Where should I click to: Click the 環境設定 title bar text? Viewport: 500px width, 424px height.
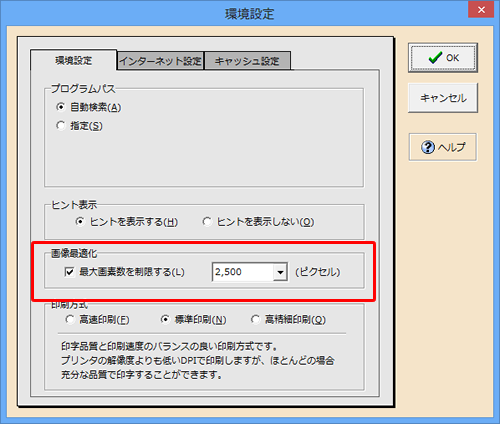(249, 14)
